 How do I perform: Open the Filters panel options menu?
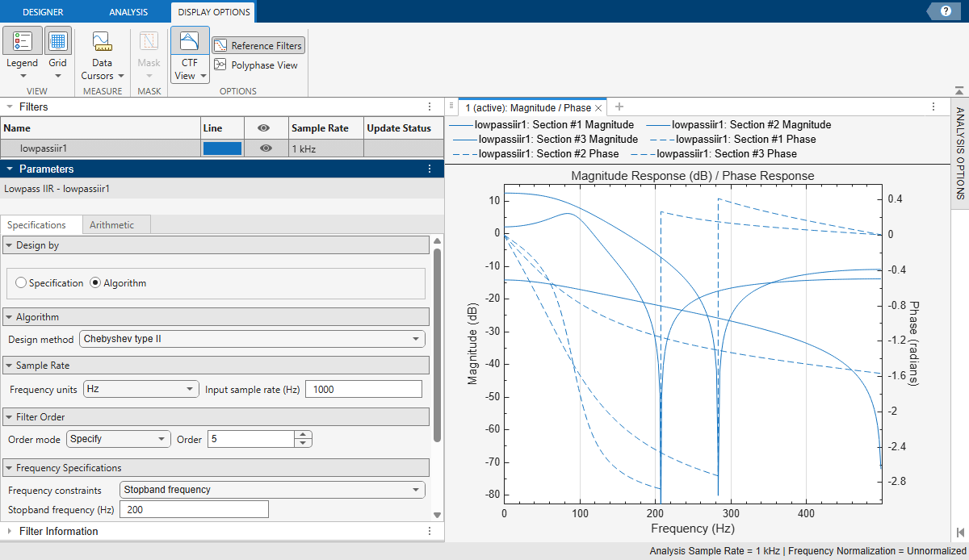(430, 107)
